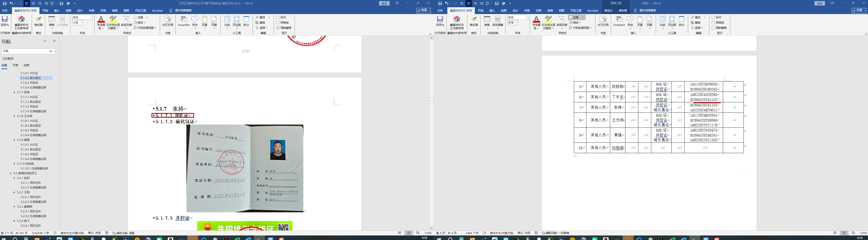Click 登录 sign-in button in left window
Viewport: 868px width, 240px height.
pos(384,3)
